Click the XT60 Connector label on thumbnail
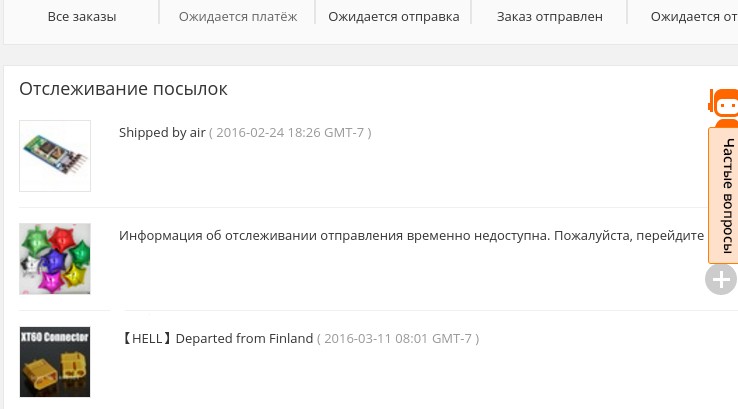The height and width of the screenshot is (409, 738). pos(55,339)
